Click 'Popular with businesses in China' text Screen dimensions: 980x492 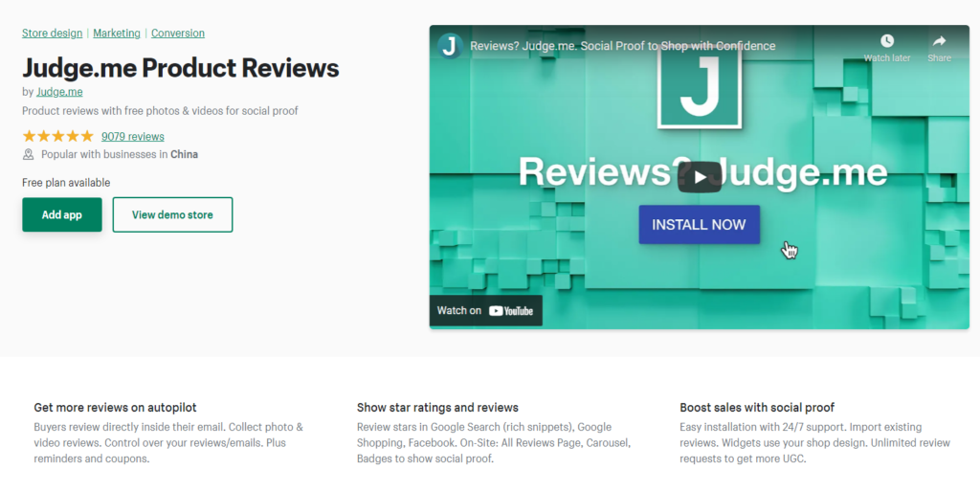click(120, 154)
